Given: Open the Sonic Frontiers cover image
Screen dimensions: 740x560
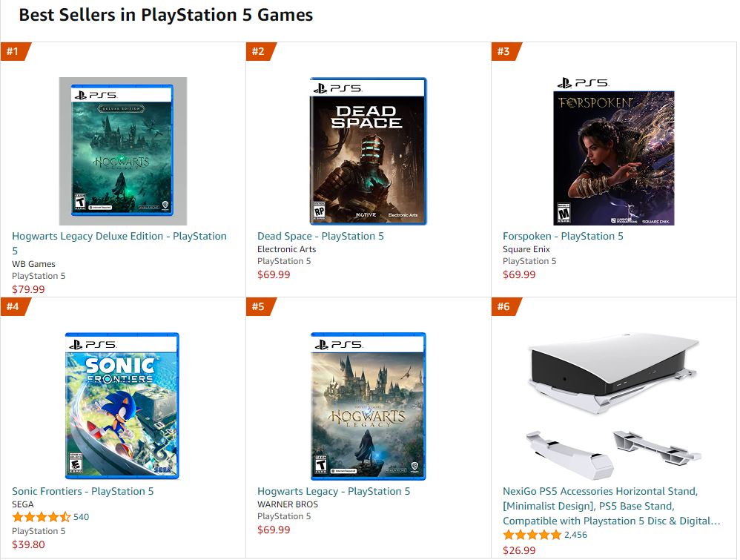Looking at the screenshot, I should pos(122,406).
